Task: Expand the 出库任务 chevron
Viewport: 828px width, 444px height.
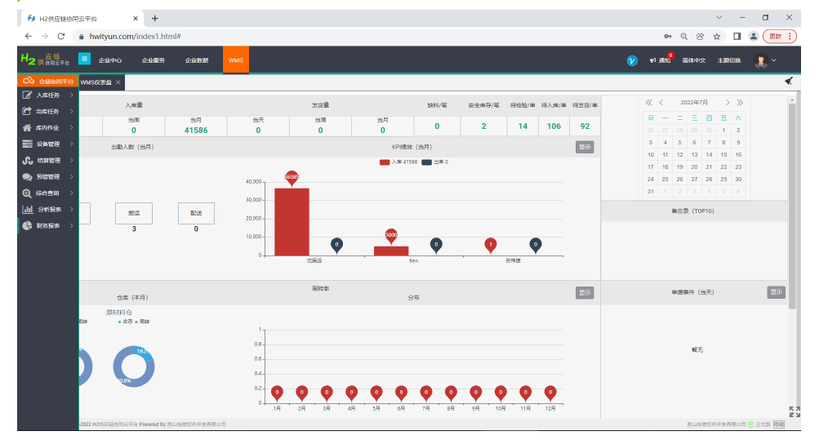Action: pos(71,111)
